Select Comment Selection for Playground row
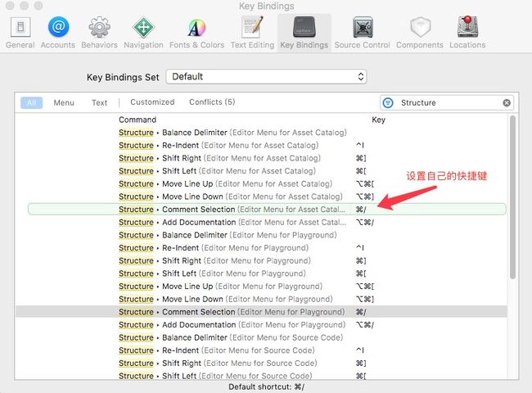 click(x=261, y=312)
